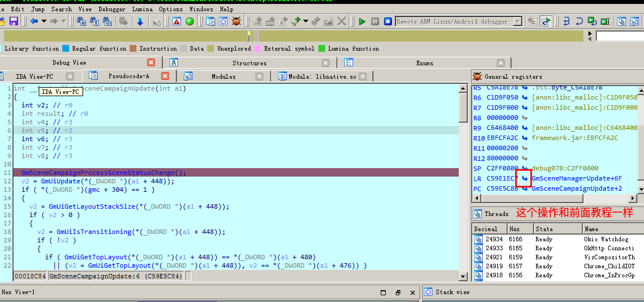
Task: Close the Structures tab
Action: tap(326, 63)
